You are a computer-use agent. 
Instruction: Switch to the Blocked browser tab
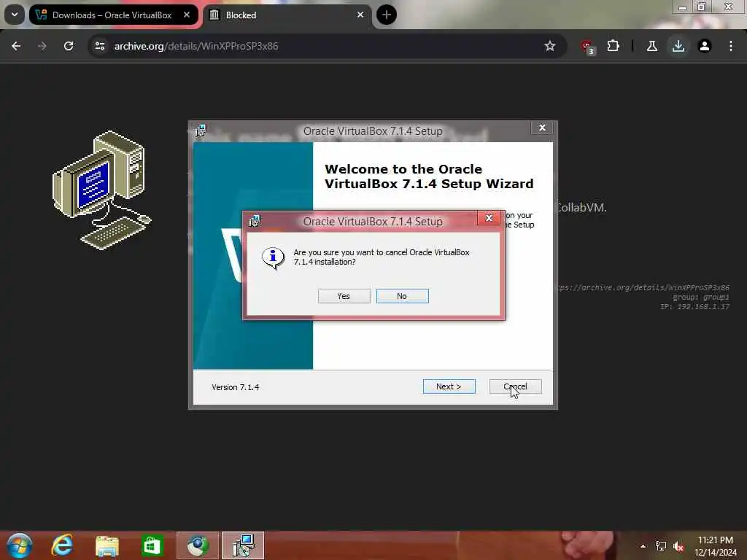(x=287, y=15)
